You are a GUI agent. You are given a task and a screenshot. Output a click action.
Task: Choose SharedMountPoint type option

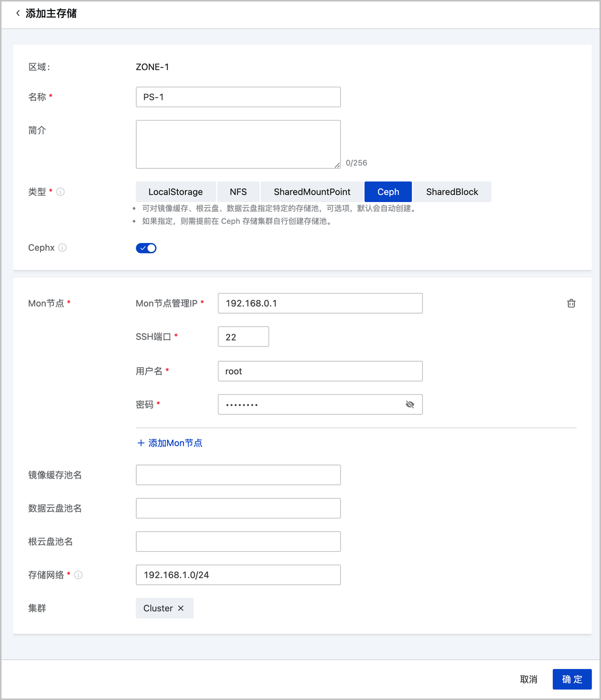point(312,192)
